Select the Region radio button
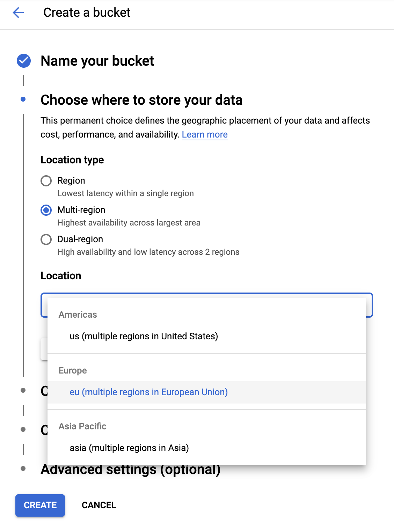Screen dimensions: 394x532 [x=46, y=181]
